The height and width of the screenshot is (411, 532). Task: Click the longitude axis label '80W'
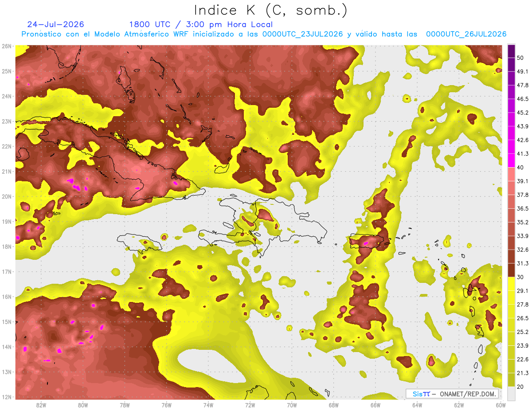(x=83, y=405)
